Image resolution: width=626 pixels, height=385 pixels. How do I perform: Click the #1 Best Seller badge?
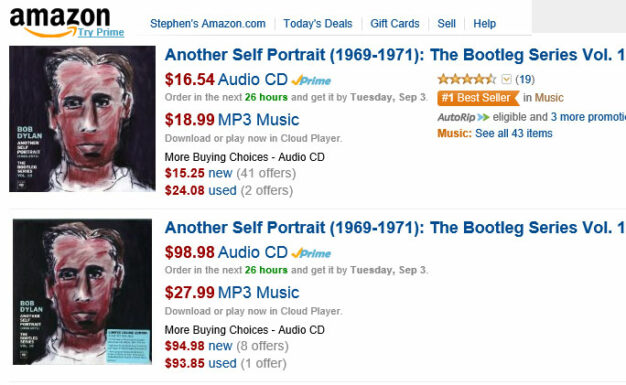tap(478, 98)
